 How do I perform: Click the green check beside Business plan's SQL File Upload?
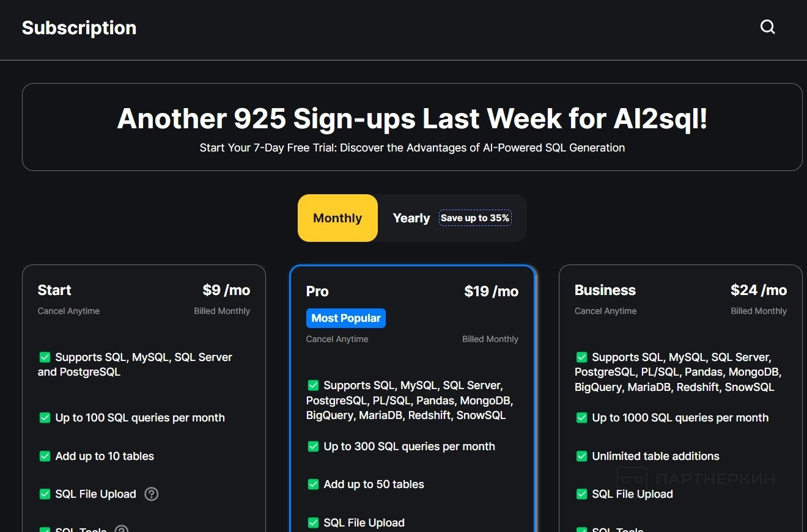581,494
